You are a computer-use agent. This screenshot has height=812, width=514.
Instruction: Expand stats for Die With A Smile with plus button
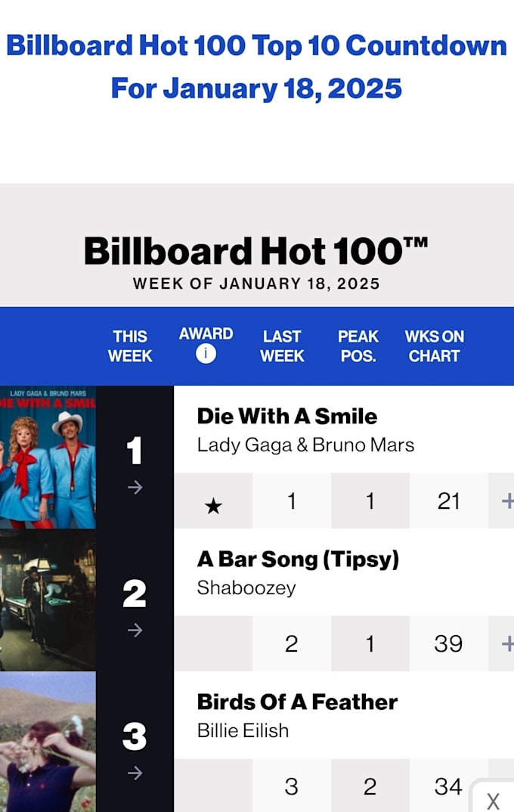[508, 501]
